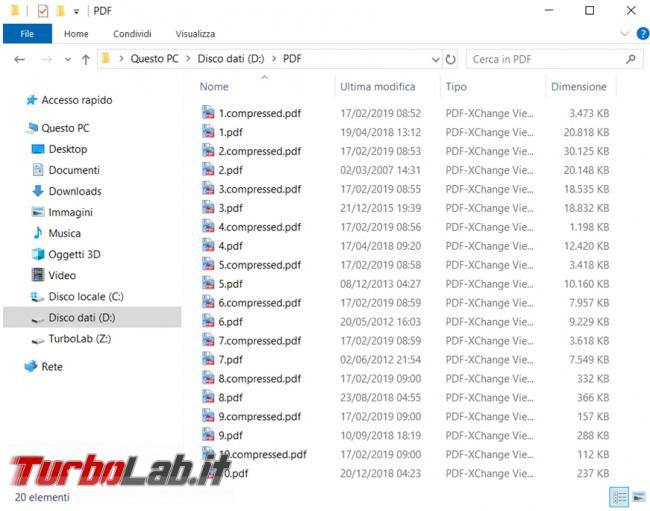The width and height of the screenshot is (650, 511).
Task: Click the Forward navigation arrow
Action: pos(47,60)
